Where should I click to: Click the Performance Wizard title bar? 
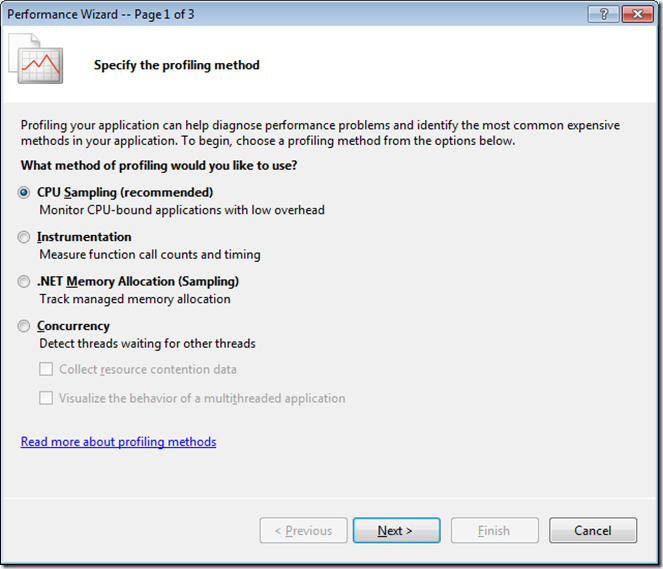[x=250, y=14]
